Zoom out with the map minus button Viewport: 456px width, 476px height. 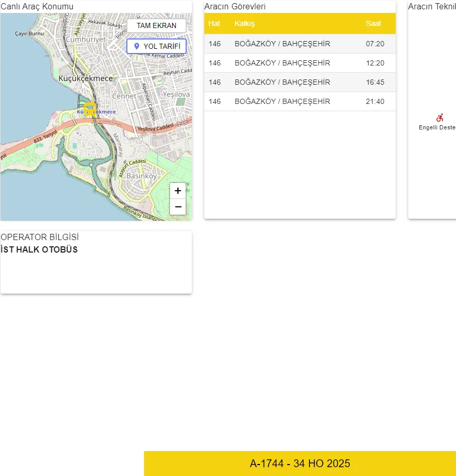pyautogui.click(x=178, y=207)
